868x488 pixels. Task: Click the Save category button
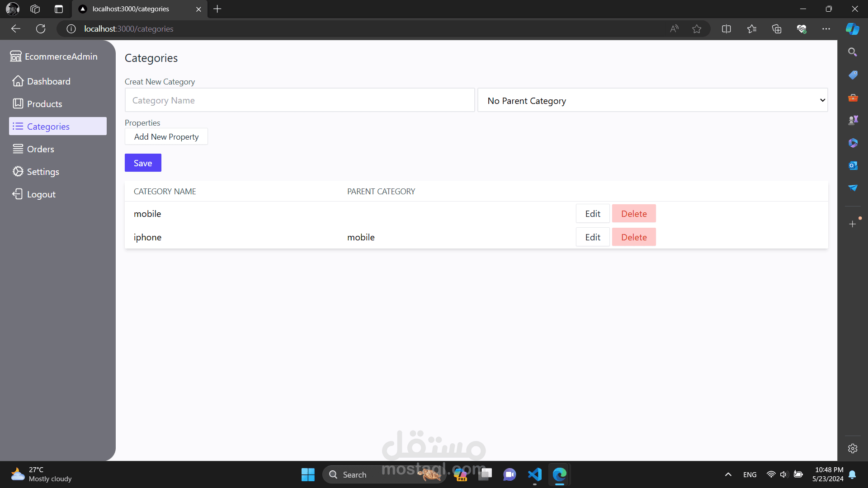pos(143,163)
